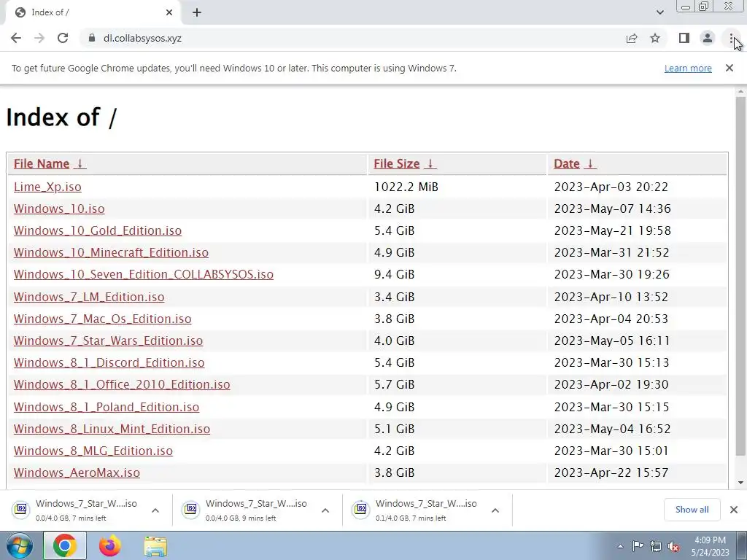Open Windows_7_Mac_Os_Edition.iso link

pyautogui.click(x=102, y=319)
